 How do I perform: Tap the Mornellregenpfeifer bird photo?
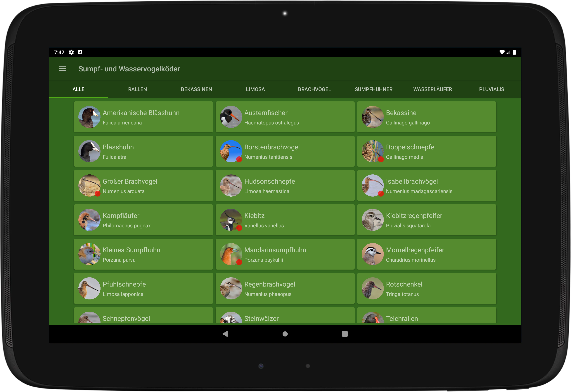click(x=373, y=254)
